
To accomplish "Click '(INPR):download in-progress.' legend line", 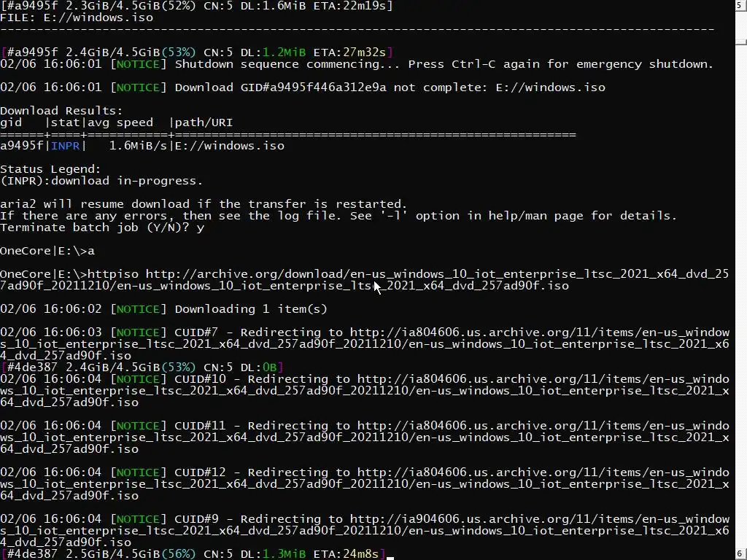I will point(101,181).
